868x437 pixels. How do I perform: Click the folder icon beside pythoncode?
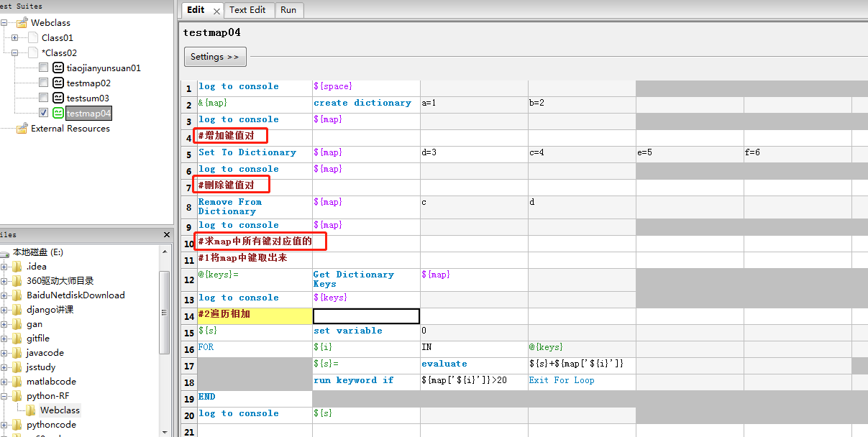click(18, 425)
